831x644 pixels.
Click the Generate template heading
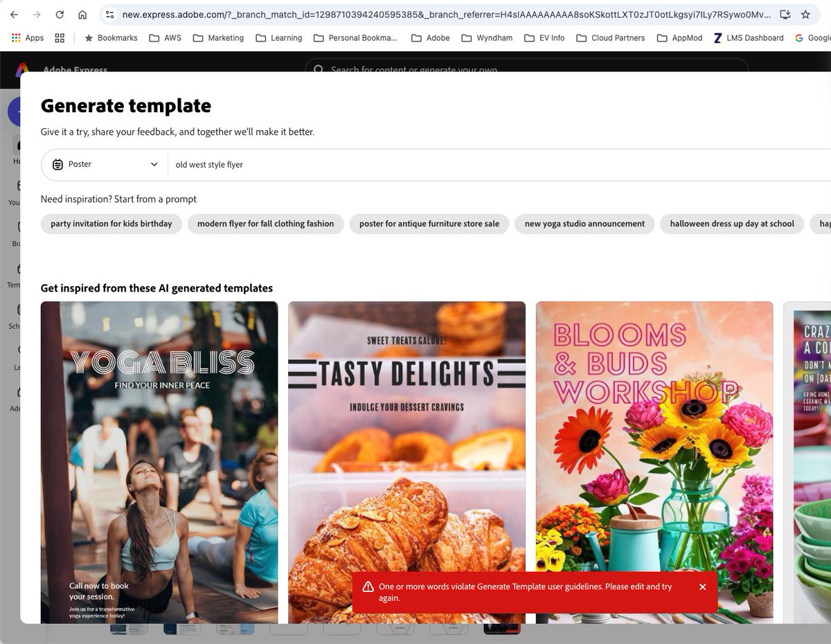coord(126,106)
